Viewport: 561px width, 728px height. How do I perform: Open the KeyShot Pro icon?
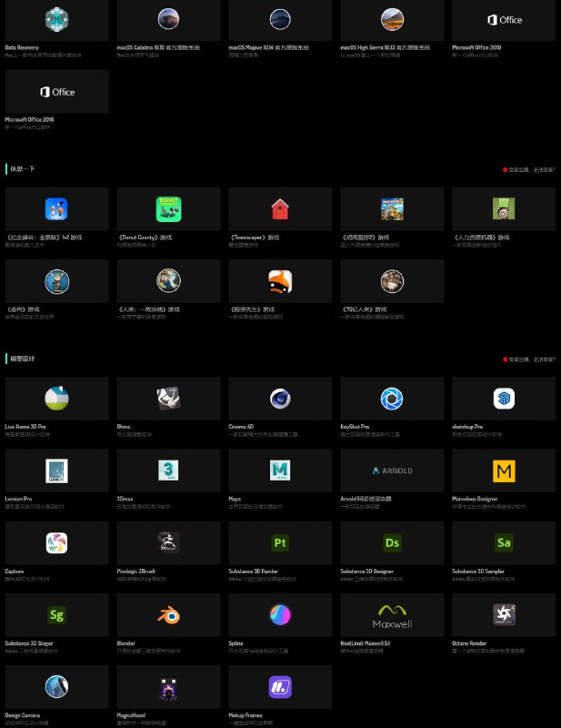coord(392,399)
